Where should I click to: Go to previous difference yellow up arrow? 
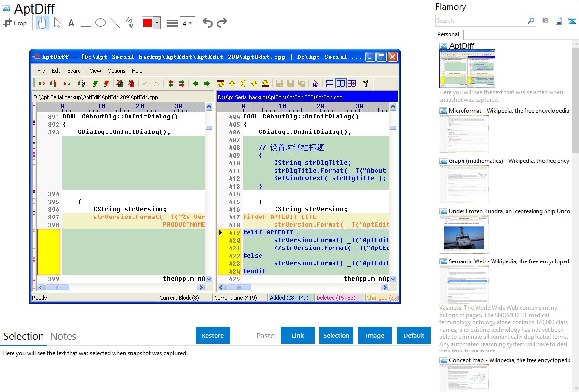point(232,84)
